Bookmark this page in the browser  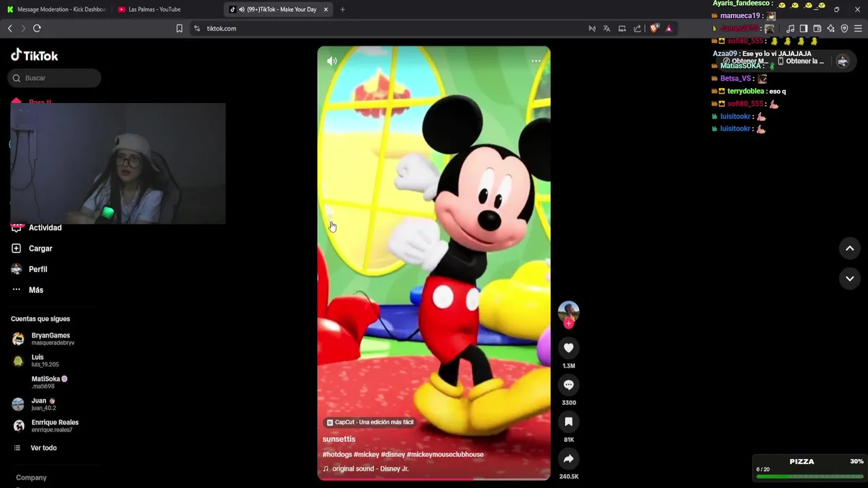(179, 28)
